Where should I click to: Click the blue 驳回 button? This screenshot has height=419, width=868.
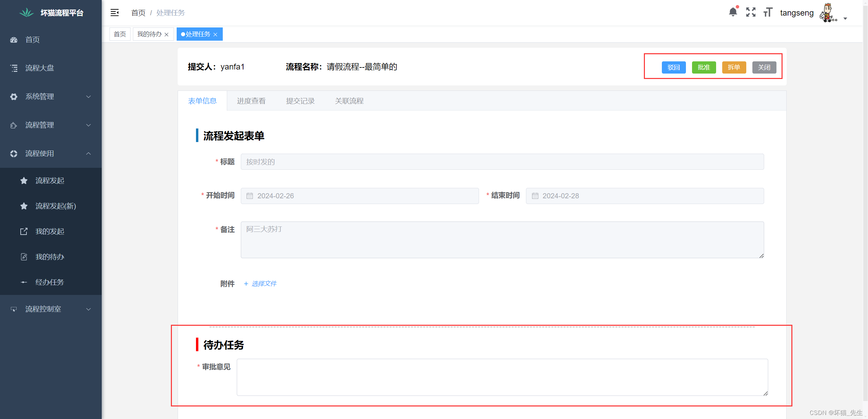pyautogui.click(x=673, y=67)
